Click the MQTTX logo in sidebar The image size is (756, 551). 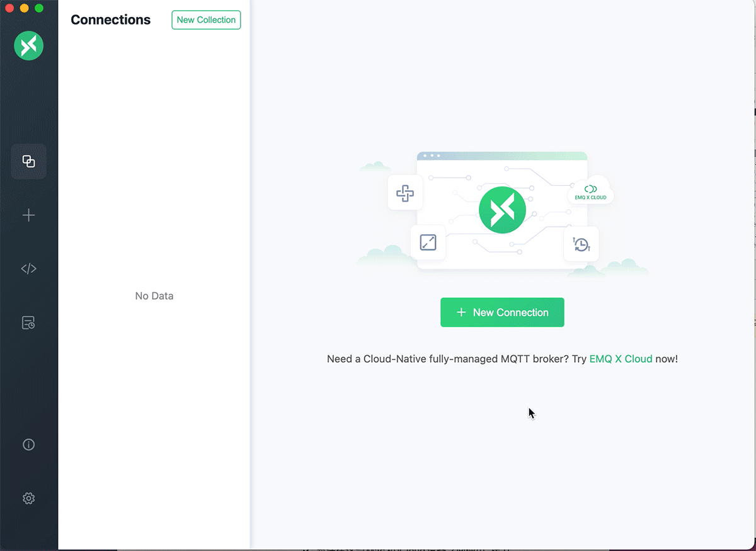(28, 46)
